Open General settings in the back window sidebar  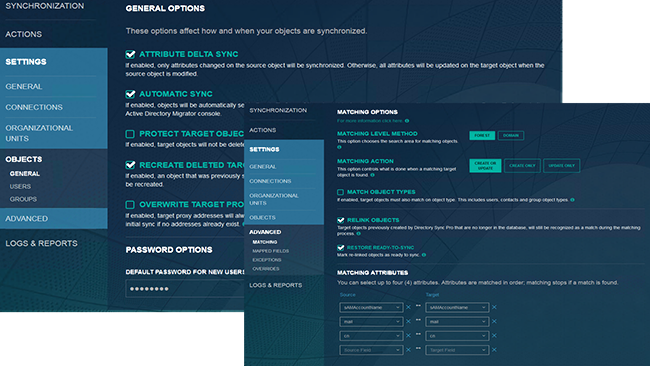click(x=24, y=86)
